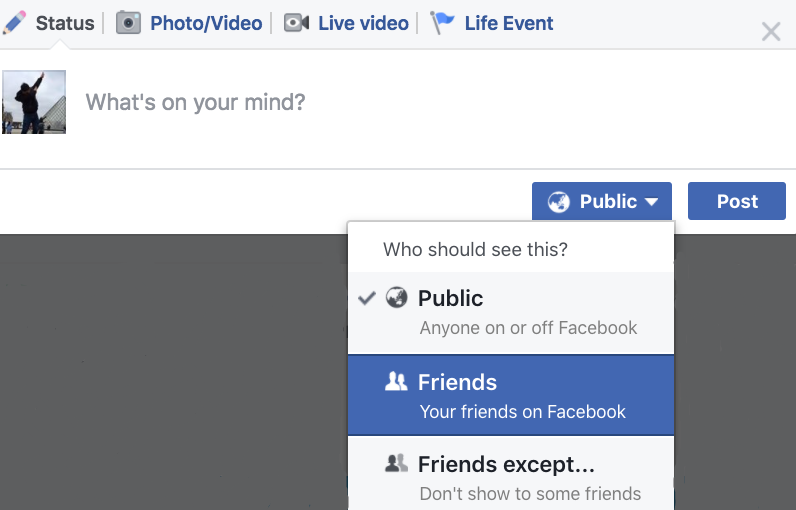Click the two-people icon beside Friends

(x=396, y=381)
